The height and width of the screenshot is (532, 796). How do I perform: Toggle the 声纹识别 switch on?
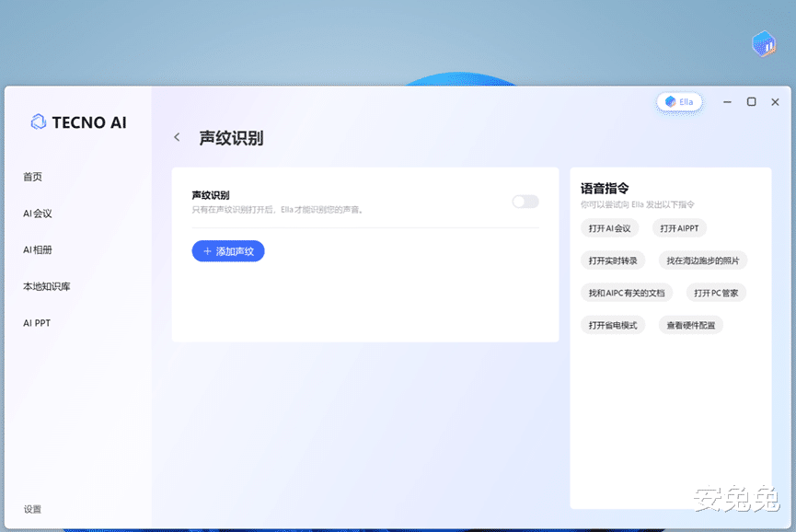click(x=525, y=202)
